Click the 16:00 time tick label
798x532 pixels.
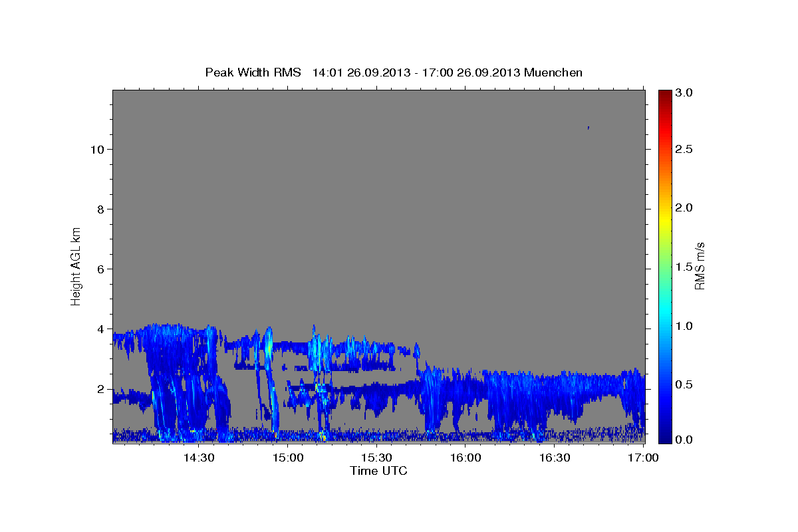click(x=465, y=458)
